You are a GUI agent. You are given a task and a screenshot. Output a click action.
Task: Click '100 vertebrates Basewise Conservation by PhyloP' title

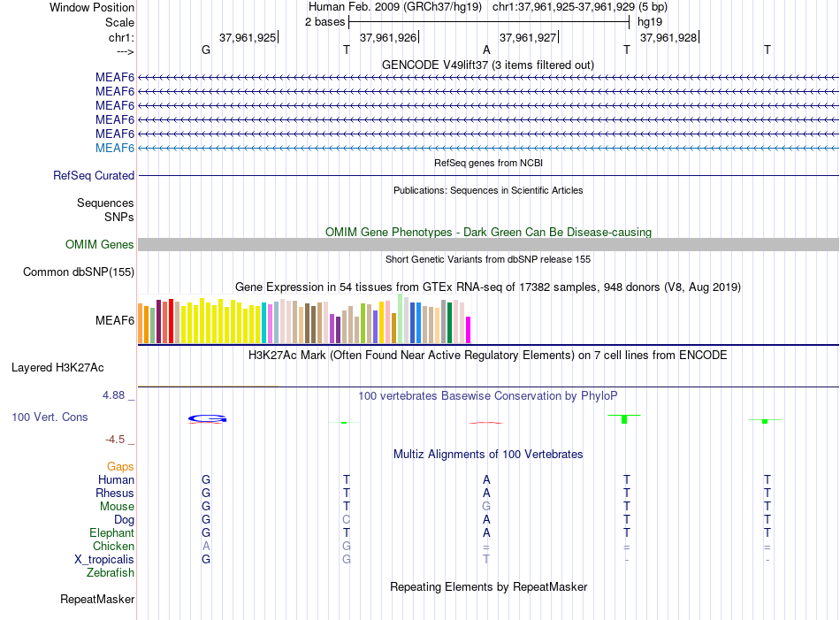coord(488,395)
